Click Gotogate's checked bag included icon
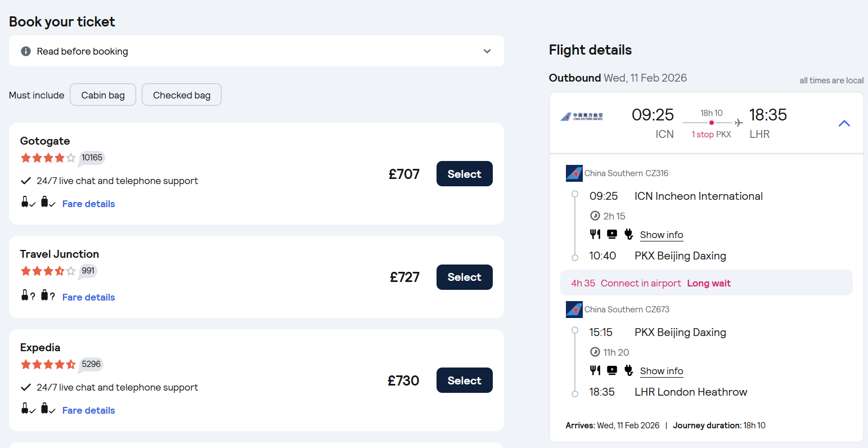The image size is (868, 448). click(46, 203)
